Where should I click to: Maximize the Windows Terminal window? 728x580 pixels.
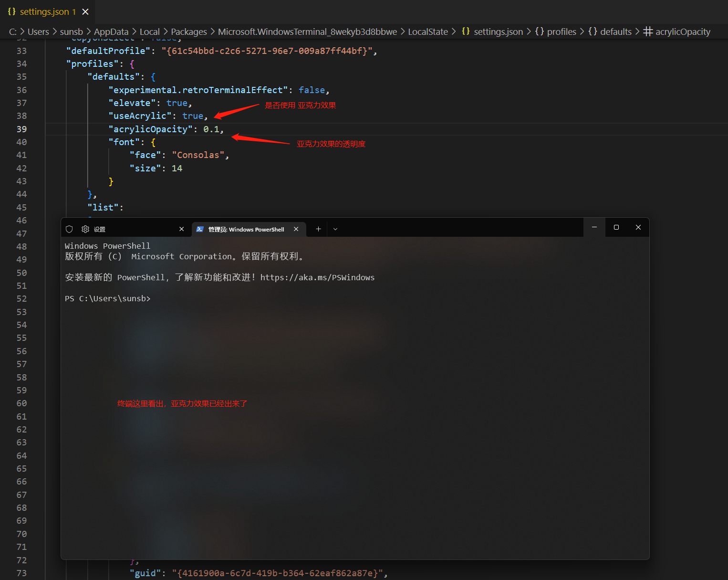(616, 227)
